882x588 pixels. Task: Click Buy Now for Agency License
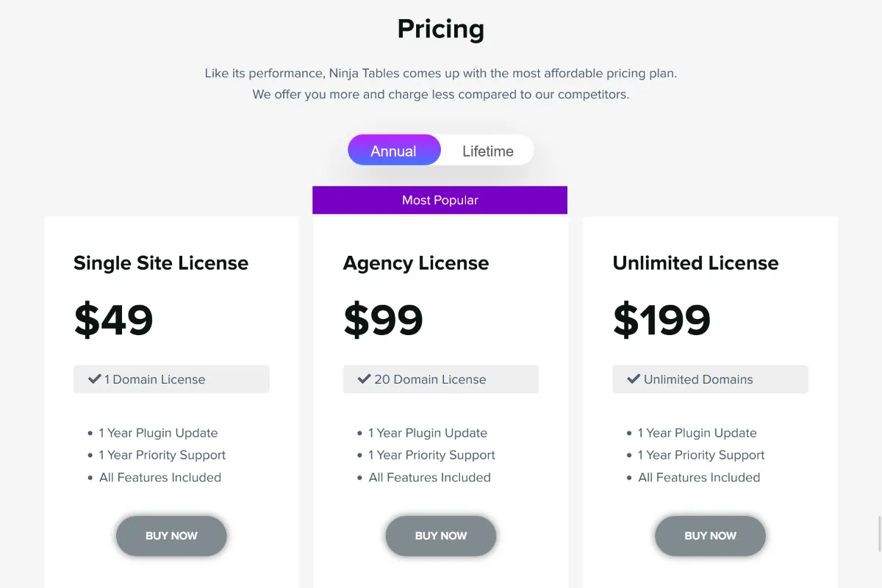pyautogui.click(x=441, y=536)
